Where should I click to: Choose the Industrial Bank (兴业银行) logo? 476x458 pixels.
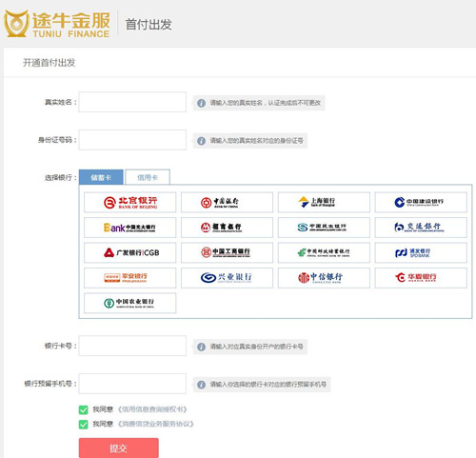coord(227,278)
